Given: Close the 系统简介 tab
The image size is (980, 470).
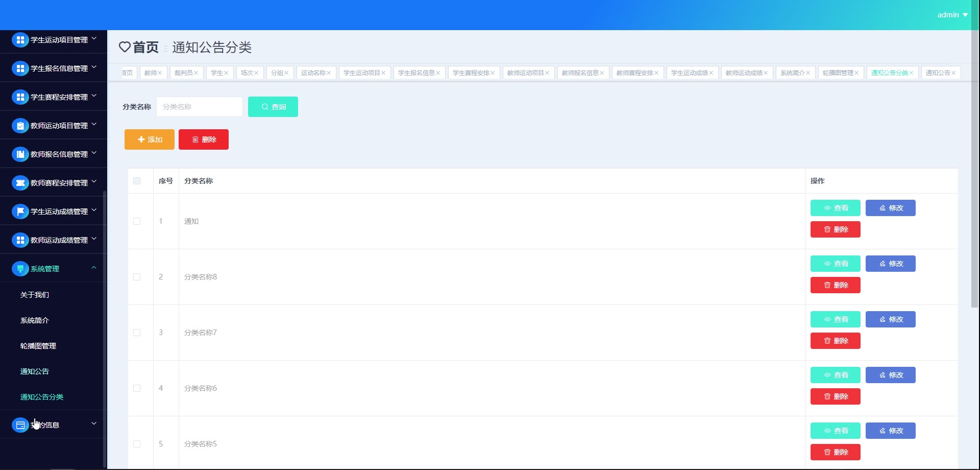Looking at the screenshot, I should [808, 73].
